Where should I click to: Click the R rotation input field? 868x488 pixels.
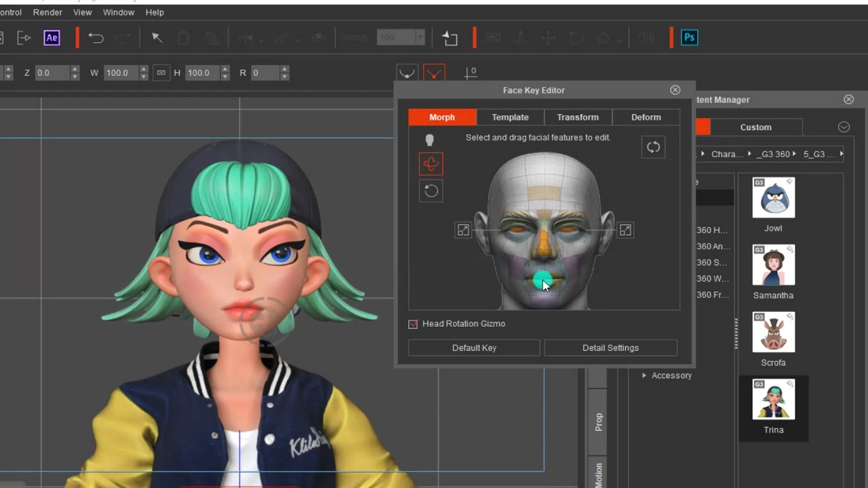coord(264,73)
